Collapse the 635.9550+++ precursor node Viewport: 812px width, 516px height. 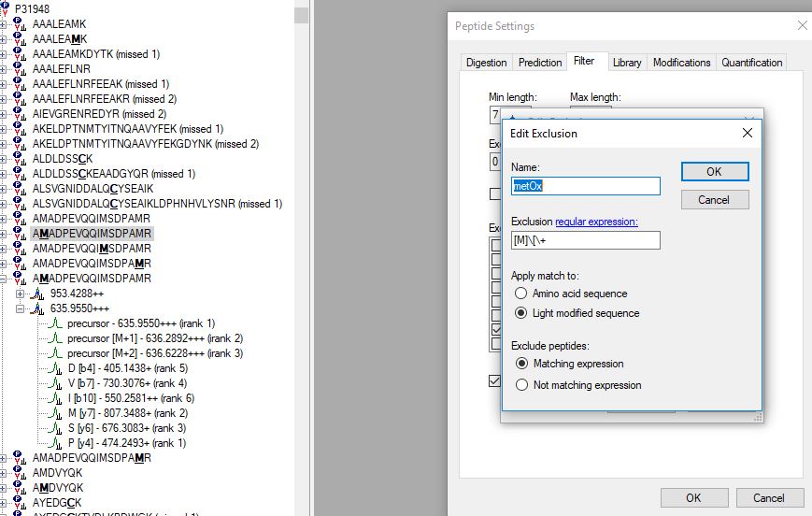point(20,308)
